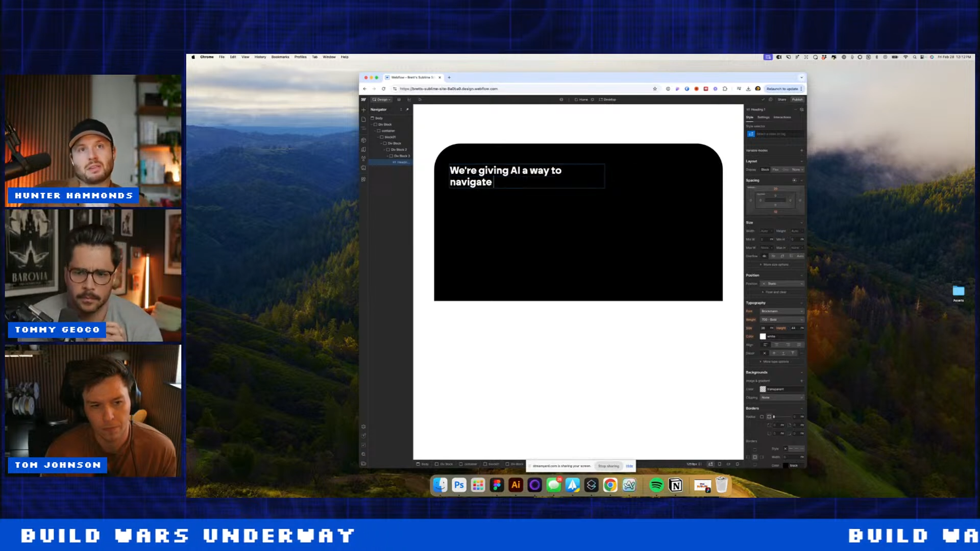Open Chrome extensions puzzle icon
Screen dimensions: 980x551
click(x=725, y=89)
